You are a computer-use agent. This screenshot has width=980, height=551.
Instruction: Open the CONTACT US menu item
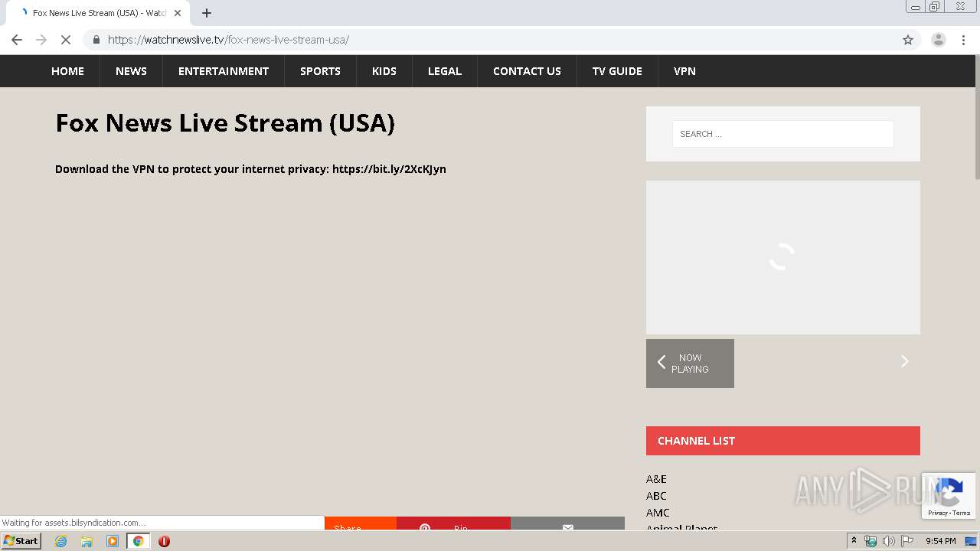527,71
